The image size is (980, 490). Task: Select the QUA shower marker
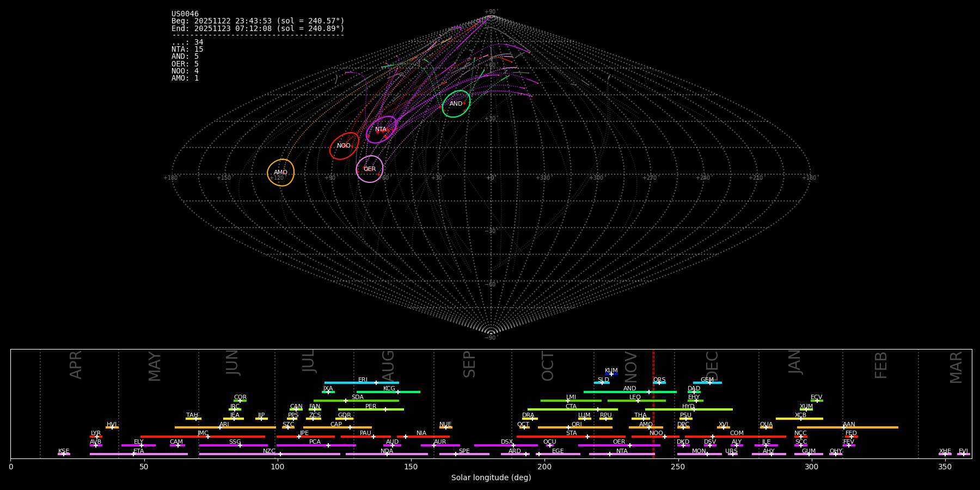pos(766,427)
